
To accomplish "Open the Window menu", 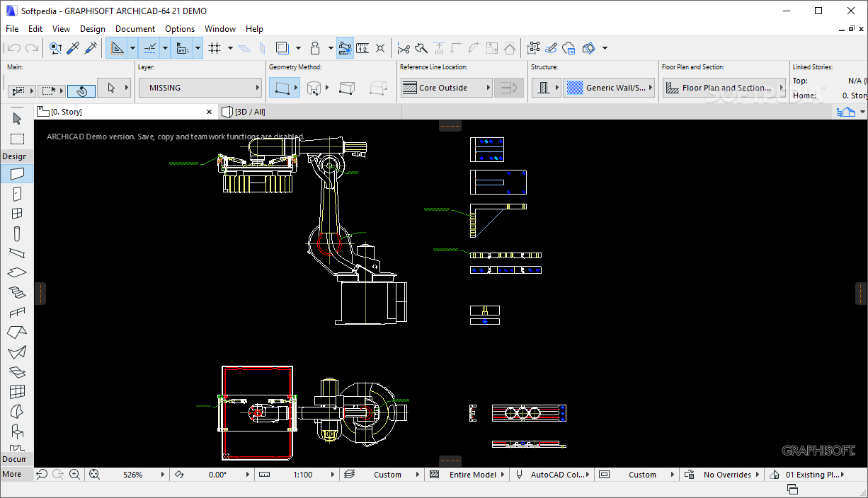I will click(220, 29).
